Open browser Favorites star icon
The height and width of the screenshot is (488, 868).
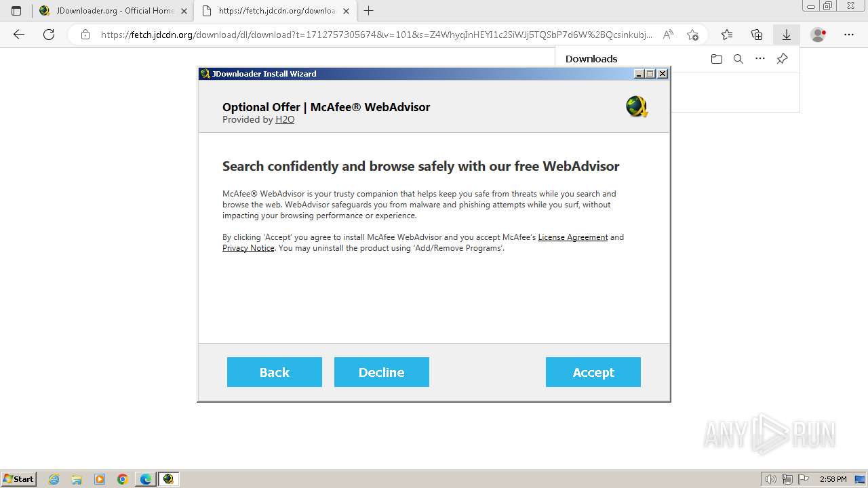click(727, 35)
